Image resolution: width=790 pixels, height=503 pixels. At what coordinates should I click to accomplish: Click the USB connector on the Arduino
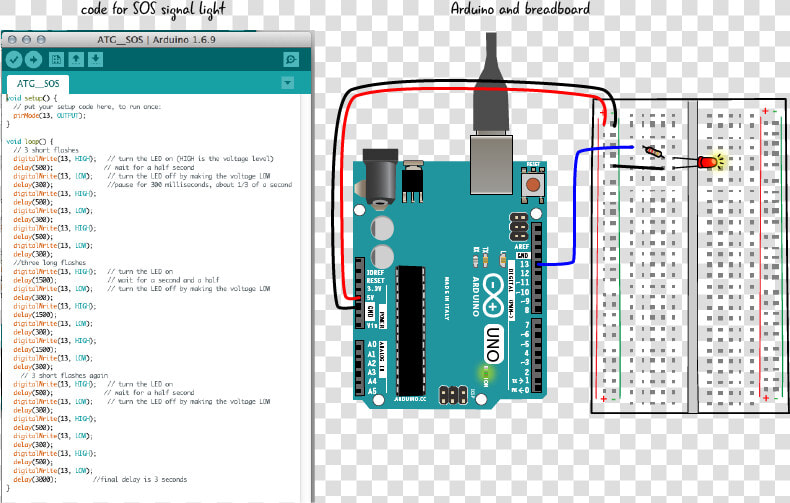(x=491, y=164)
